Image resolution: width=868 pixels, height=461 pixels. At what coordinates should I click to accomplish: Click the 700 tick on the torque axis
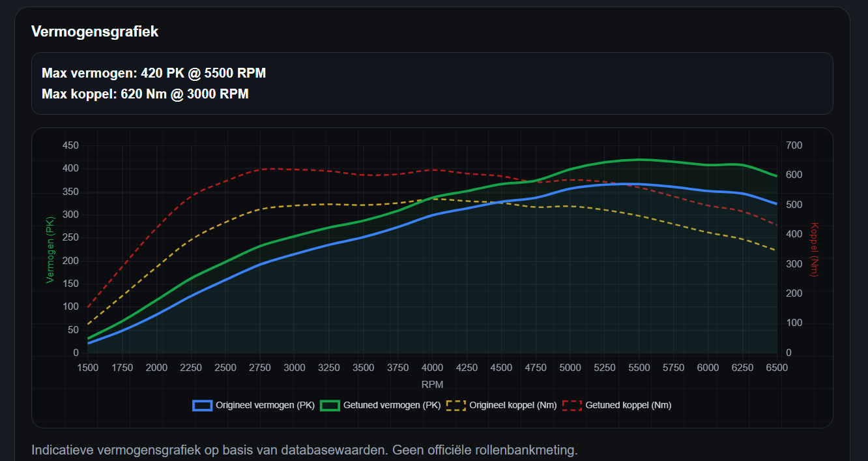[x=794, y=145]
